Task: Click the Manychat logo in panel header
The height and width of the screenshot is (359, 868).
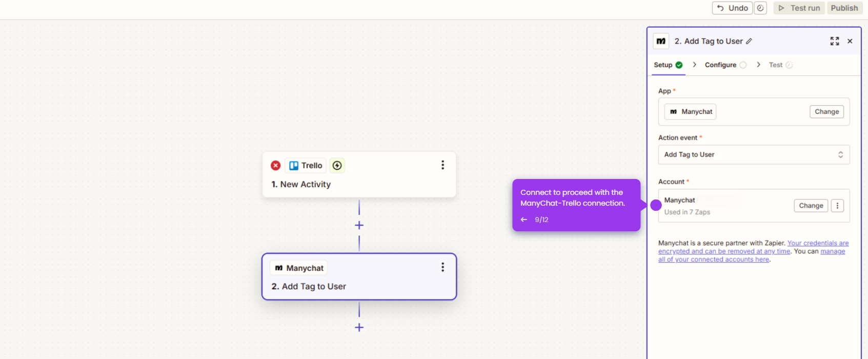Action: [x=661, y=41]
